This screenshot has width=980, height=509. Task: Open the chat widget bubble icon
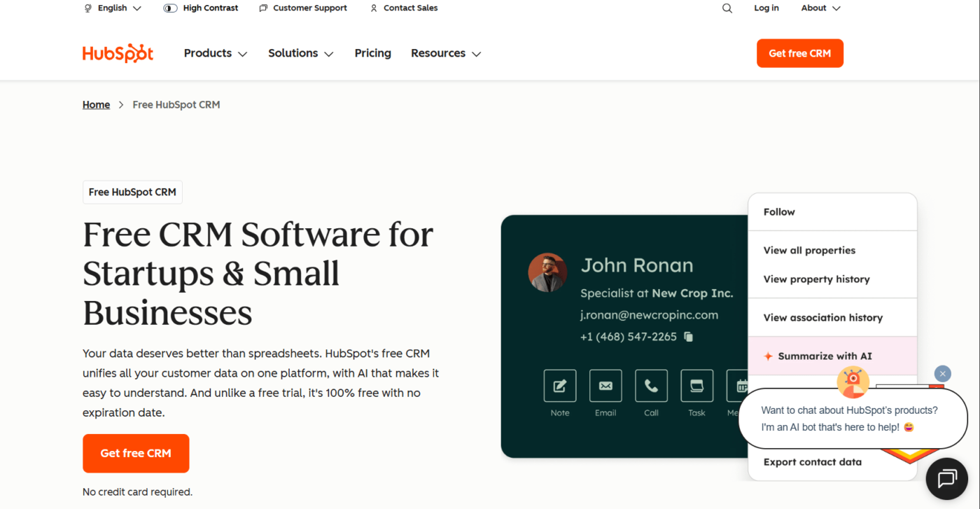point(947,478)
